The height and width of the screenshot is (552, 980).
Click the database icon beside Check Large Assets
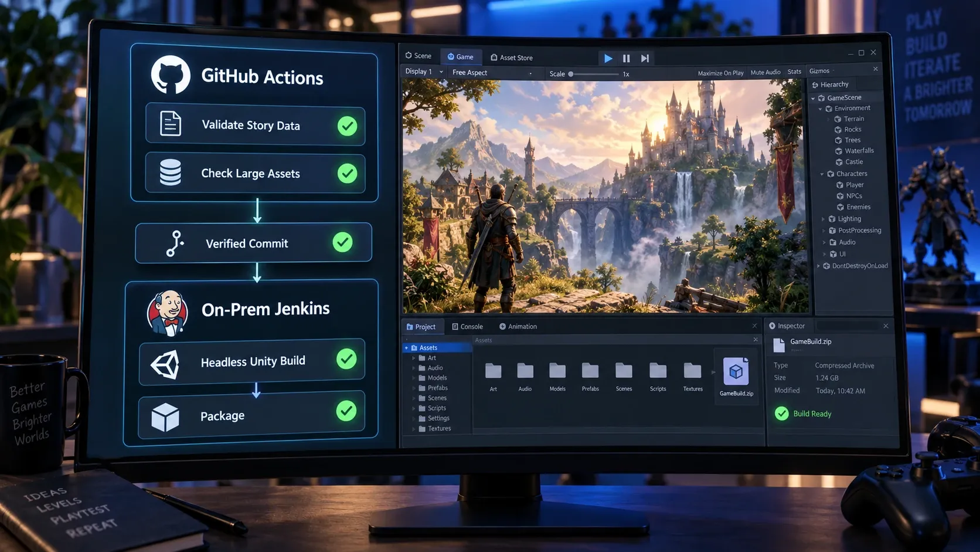(171, 172)
